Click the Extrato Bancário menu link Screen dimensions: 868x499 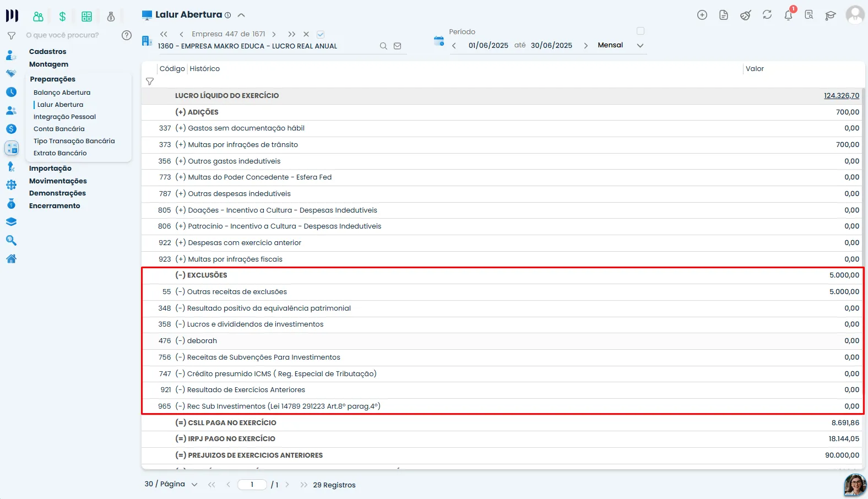point(60,153)
